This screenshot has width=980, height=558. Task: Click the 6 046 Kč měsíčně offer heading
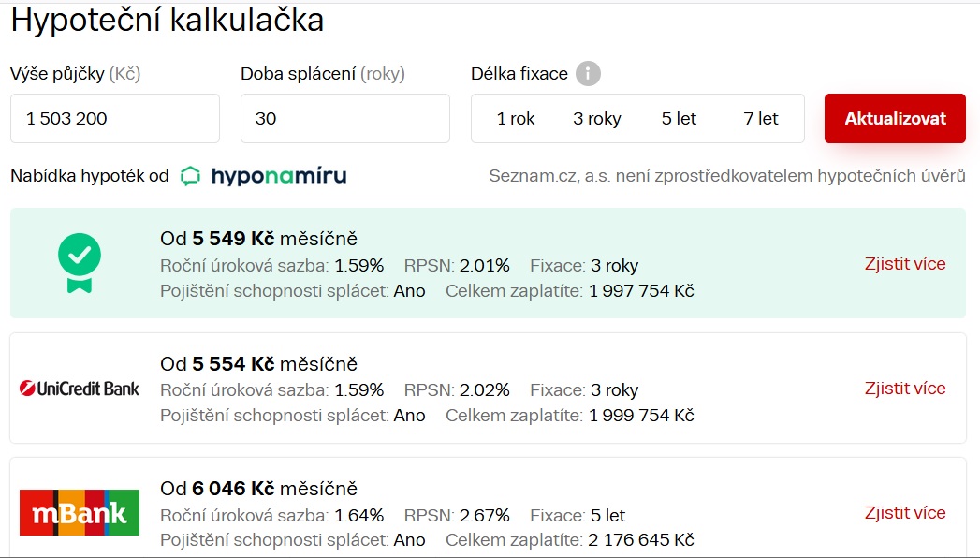(258, 488)
